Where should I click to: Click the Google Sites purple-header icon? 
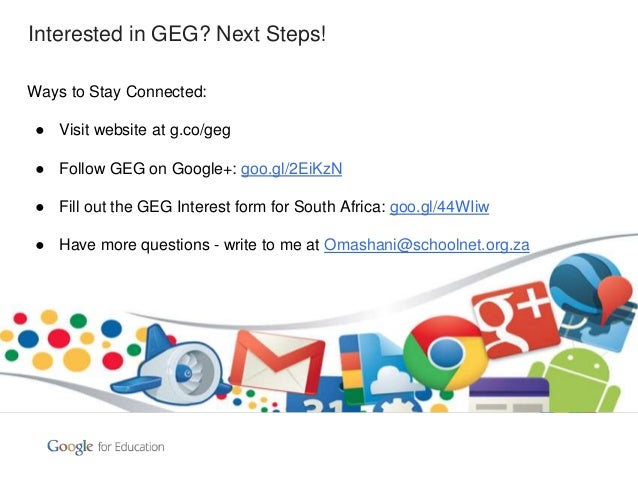click(x=509, y=396)
